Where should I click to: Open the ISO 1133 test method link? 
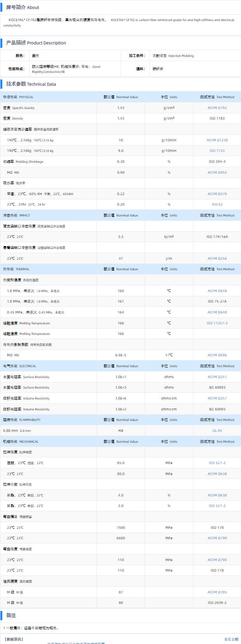(x=217, y=151)
